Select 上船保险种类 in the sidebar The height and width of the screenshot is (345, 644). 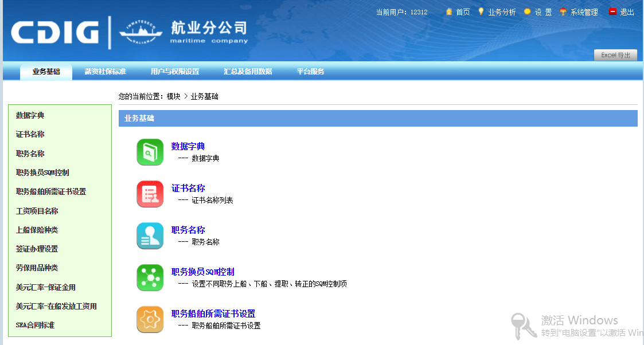point(37,230)
